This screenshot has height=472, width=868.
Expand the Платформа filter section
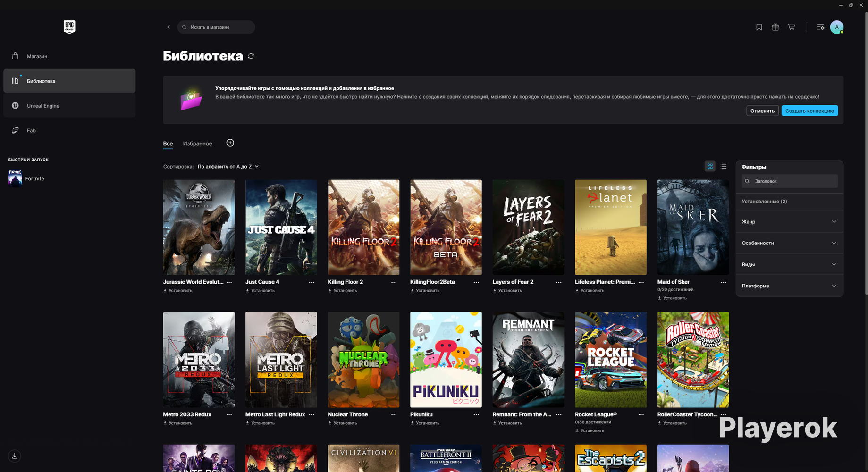tap(789, 286)
